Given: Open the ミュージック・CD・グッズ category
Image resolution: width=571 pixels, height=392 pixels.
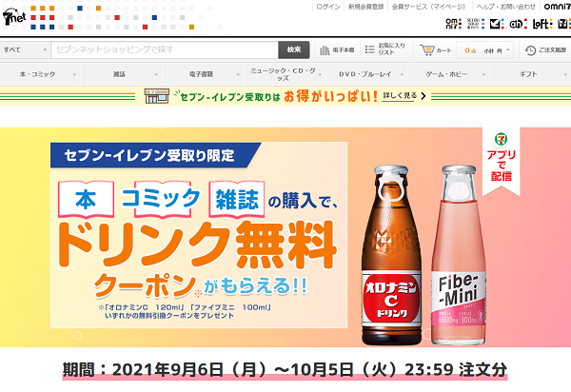Looking at the screenshot, I should (283, 74).
